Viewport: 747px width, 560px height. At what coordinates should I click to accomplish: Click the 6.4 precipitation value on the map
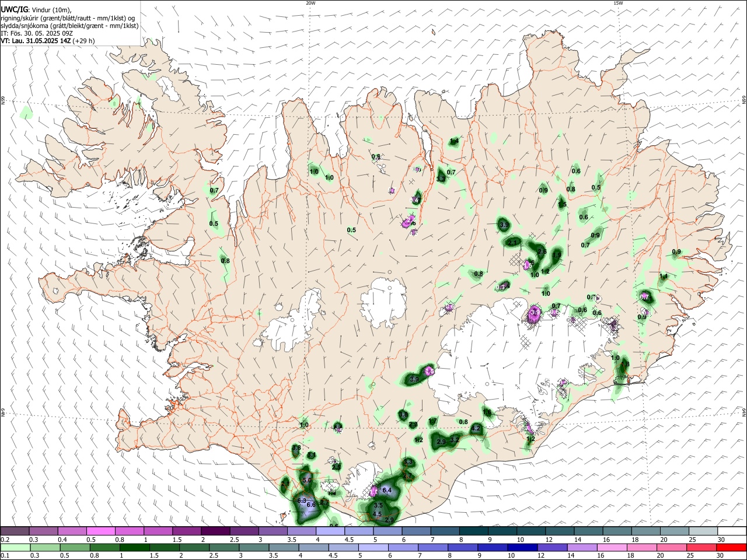[386, 491]
